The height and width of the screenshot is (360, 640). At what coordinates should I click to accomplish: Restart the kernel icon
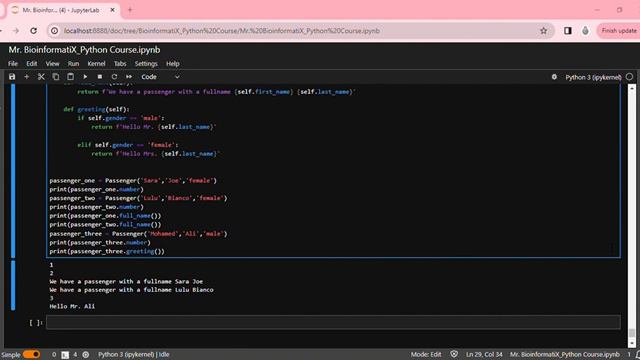[114, 77]
